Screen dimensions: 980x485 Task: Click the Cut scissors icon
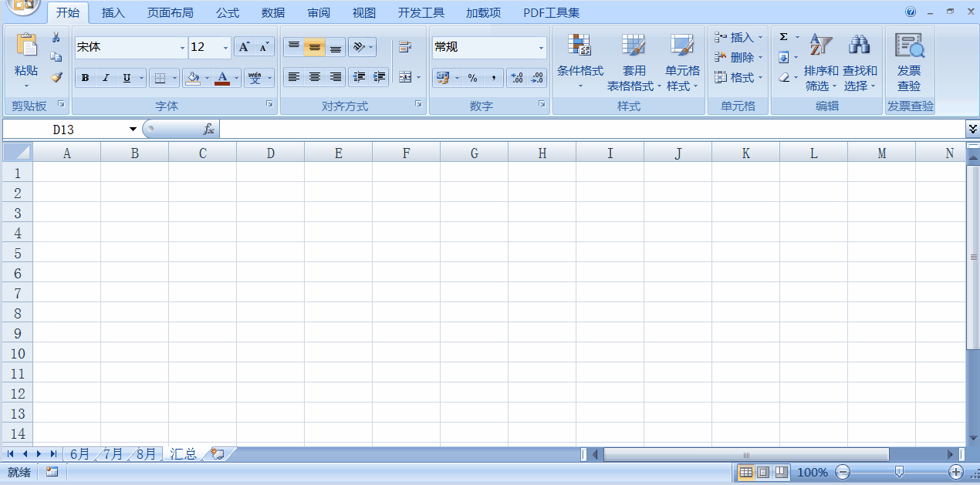pos(56,37)
